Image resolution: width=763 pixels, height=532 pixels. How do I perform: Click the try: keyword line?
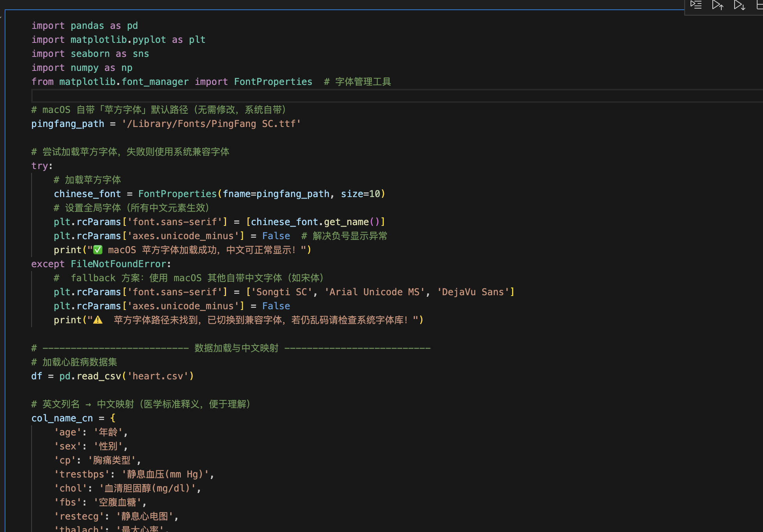(x=42, y=166)
